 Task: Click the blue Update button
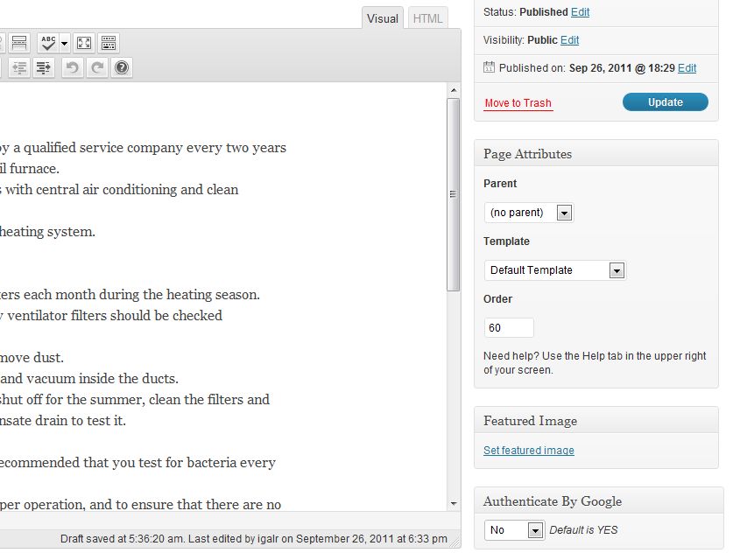tap(666, 102)
